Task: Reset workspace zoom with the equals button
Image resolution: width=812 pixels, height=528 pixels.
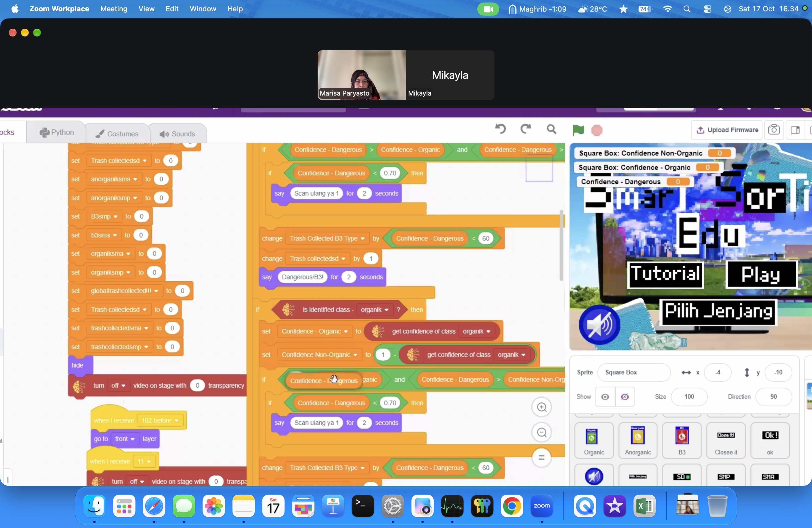Action: tap(541, 457)
